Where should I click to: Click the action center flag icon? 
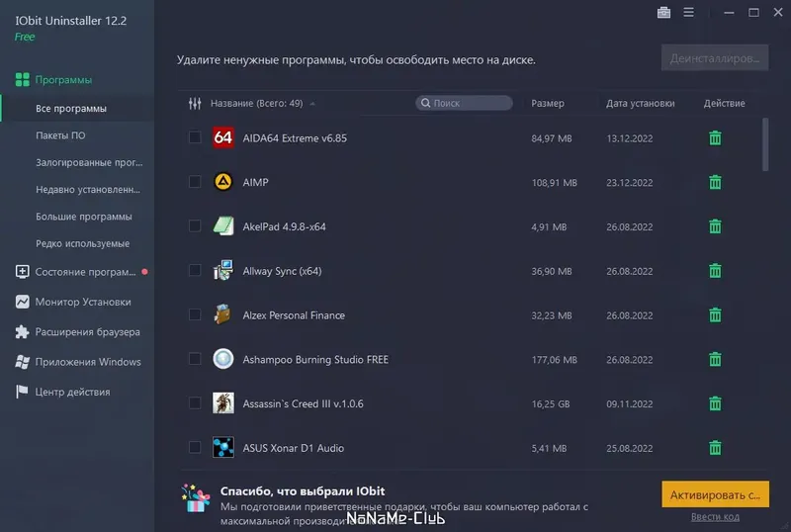point(22,392)
